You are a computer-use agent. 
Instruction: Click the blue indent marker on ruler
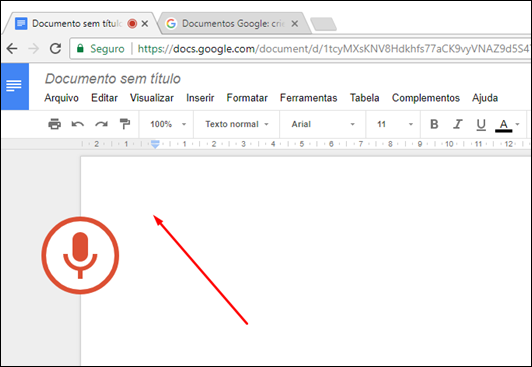click(x=155, y=144)
